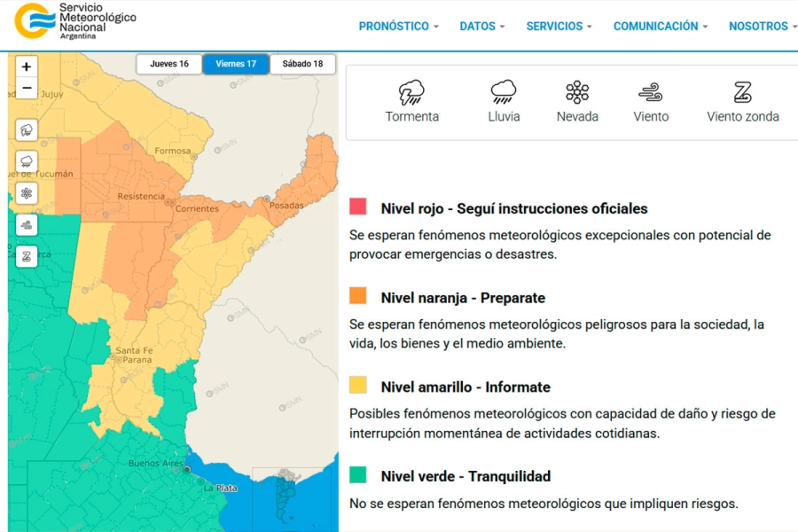Select the Lluvia cloud icon
The height and width of the screenshot is (532, 798).
[504, 92]
